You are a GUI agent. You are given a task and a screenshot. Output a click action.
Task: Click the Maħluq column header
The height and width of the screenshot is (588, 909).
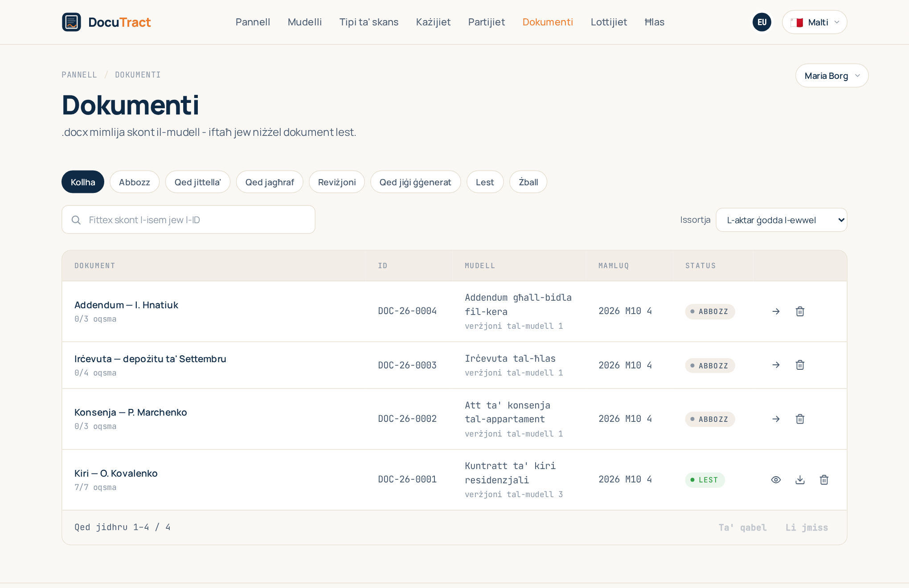point(614,266)
